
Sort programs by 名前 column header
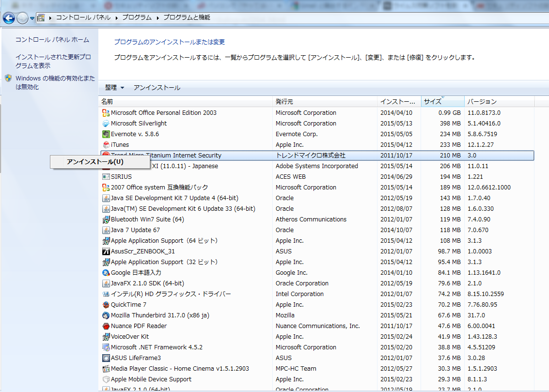coord(107,102)
